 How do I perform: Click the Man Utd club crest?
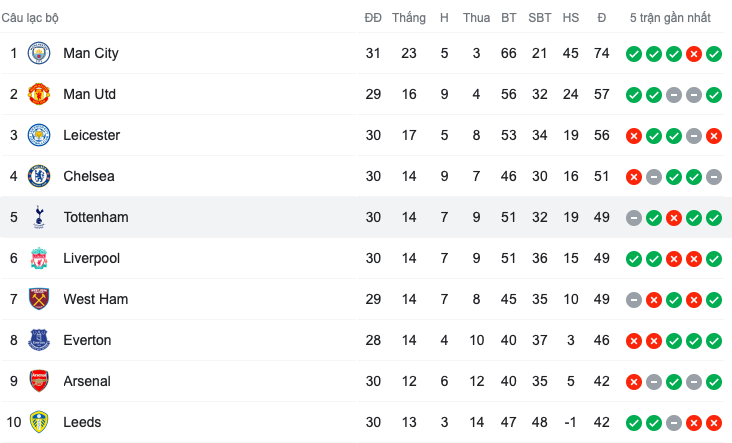point(39,94)
